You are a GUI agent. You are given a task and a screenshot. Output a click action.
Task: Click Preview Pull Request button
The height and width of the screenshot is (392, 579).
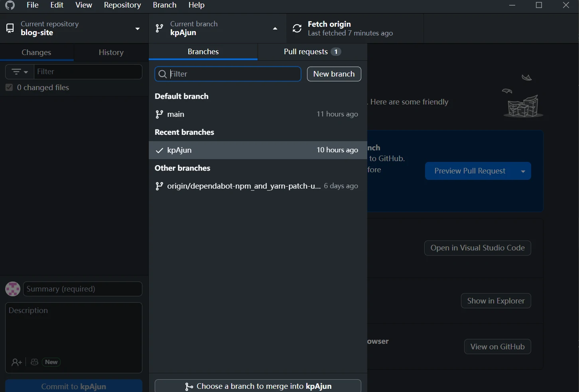(x=470, y=171)
